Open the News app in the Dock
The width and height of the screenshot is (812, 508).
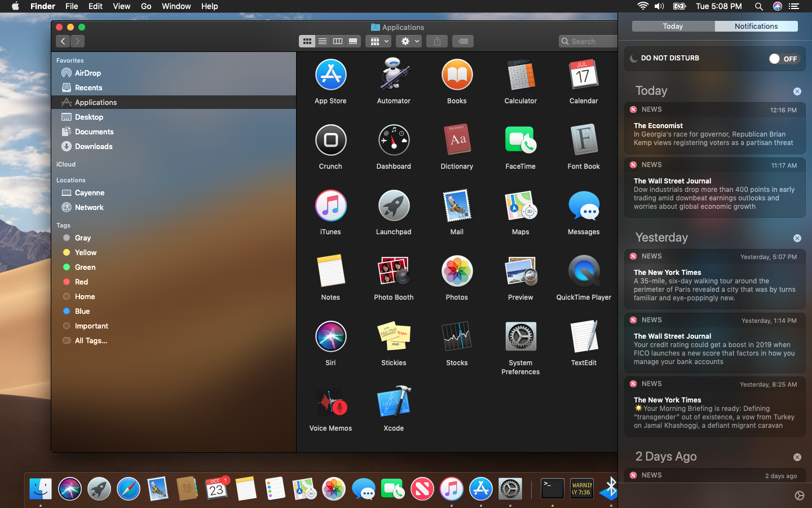pyautogui.click(x=422, y=489)
